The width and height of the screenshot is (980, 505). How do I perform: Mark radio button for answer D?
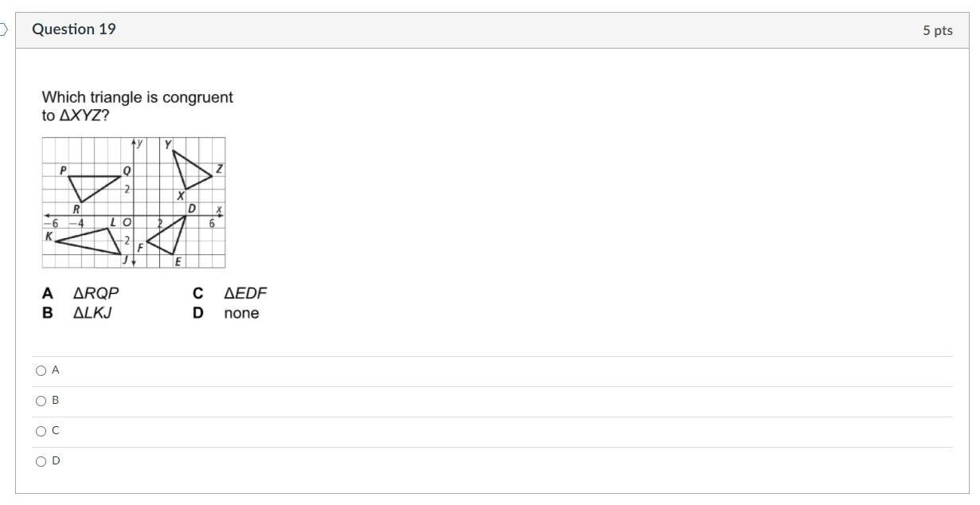click(41, 461)
